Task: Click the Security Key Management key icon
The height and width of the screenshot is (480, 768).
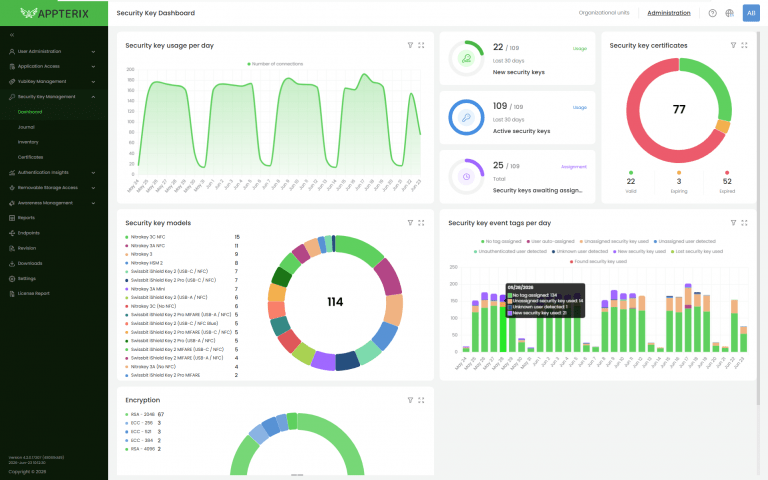Action: point(12,97)
